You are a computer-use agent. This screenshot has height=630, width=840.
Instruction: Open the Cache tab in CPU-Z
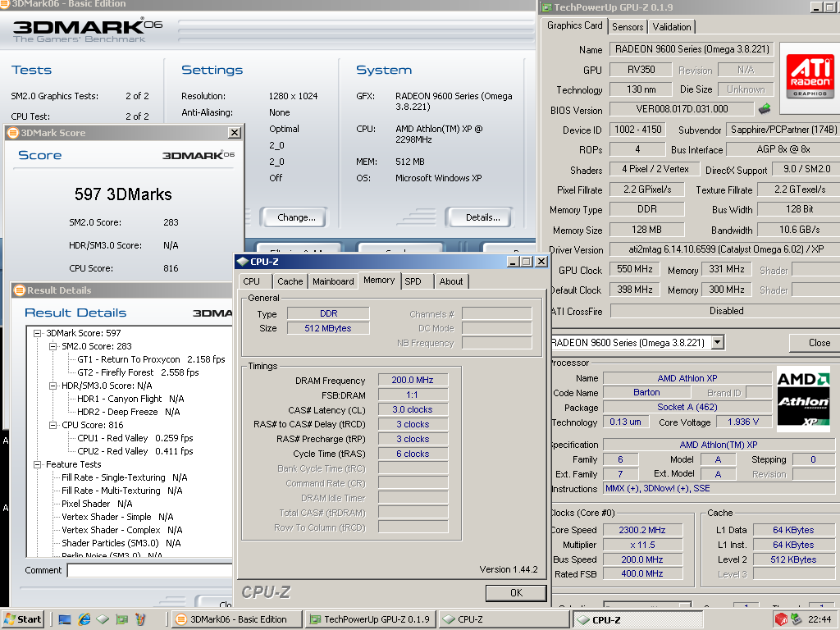pyautogui.click(x=290, y=281)
